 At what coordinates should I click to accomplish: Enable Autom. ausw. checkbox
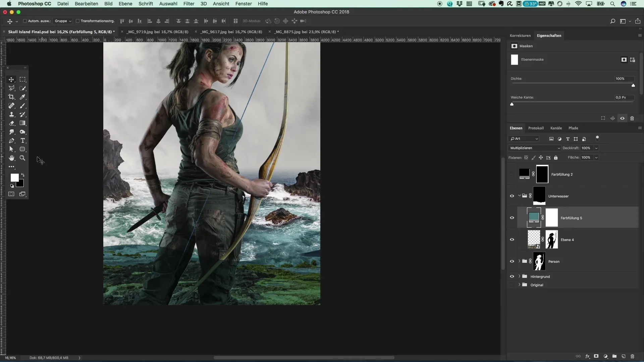[25, 21]
